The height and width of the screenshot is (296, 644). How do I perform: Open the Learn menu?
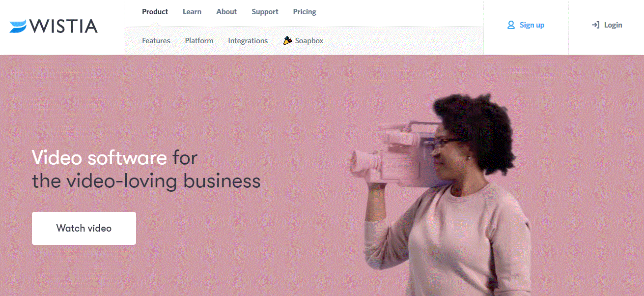point(192,12)
